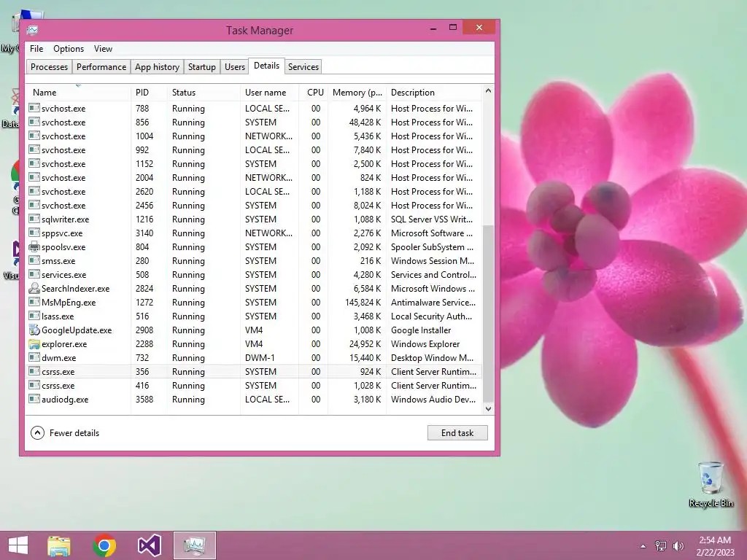Viewport: 747px width, 560px height.
Task: Click the explorer.exe folder icon
Action: (34, 344)
